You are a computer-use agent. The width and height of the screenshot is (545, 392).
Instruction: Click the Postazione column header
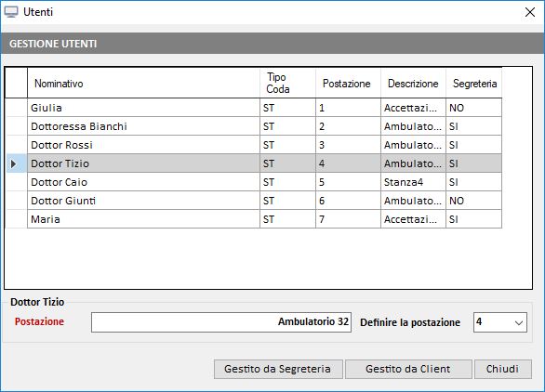point(348,84)
